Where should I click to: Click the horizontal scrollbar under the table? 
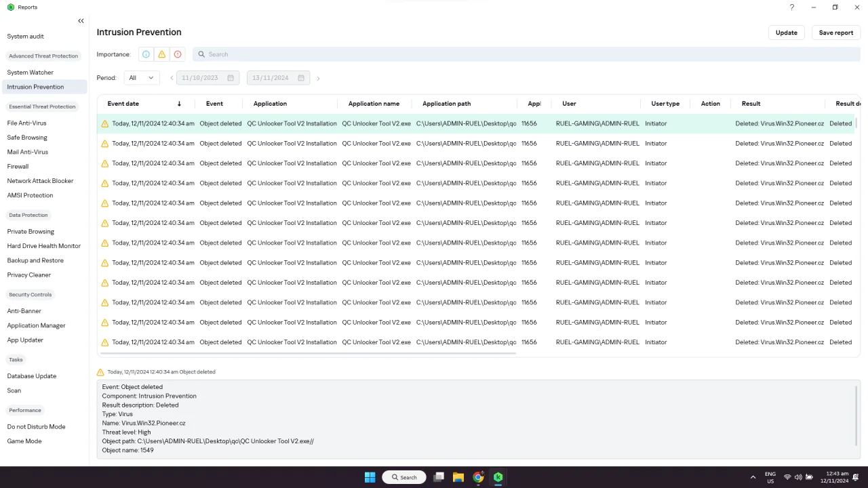(x=307, y=353)
